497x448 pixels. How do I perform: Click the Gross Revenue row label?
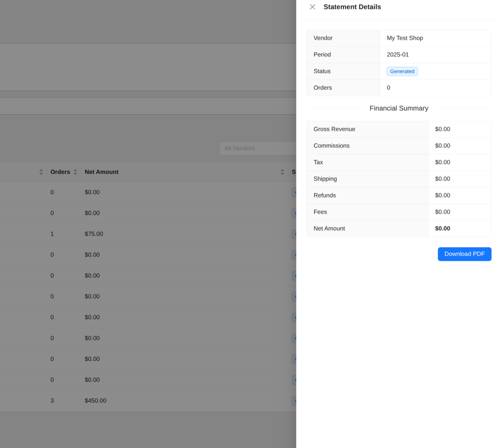tap(335, 129)
